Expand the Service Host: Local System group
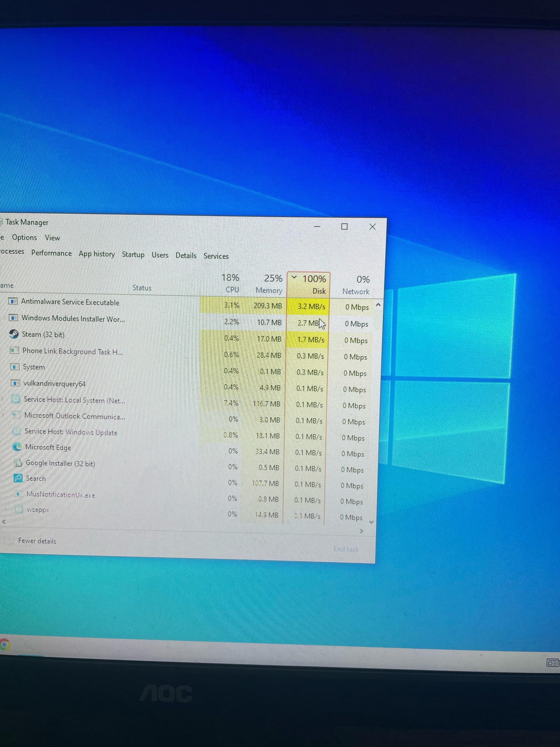The height and width of the screenshot is (747, 560). point(3,399)
